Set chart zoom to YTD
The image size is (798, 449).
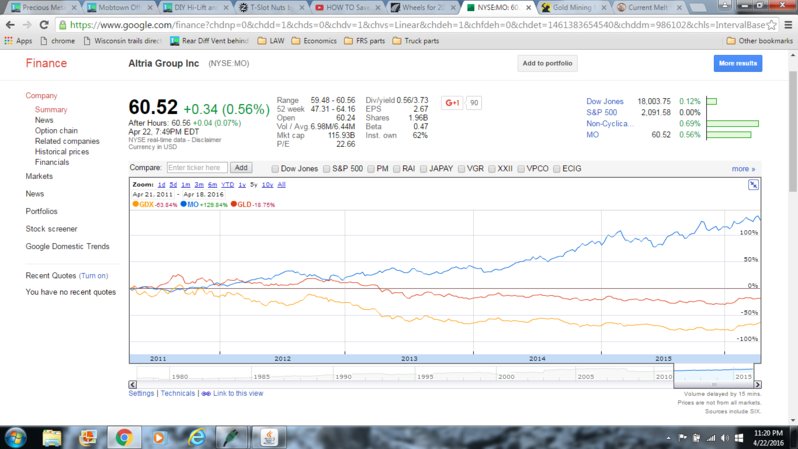coord(227,185)
